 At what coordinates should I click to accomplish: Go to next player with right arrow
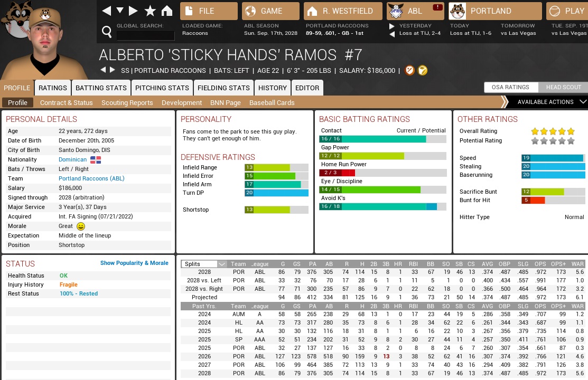112,70
